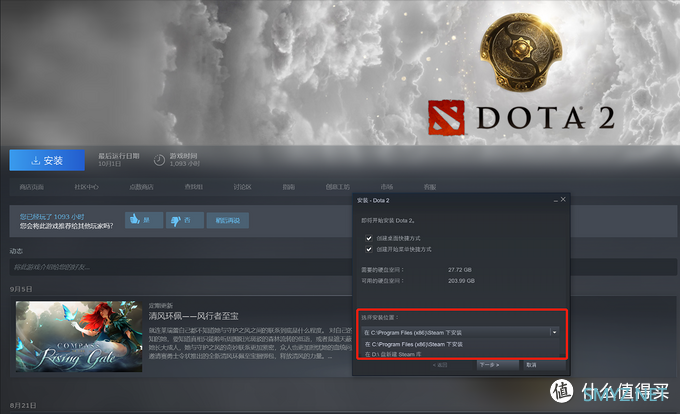The width and height of the screenshot is (680, 414).
Task: Open the 市场 tab
Action: pos(387,187)
